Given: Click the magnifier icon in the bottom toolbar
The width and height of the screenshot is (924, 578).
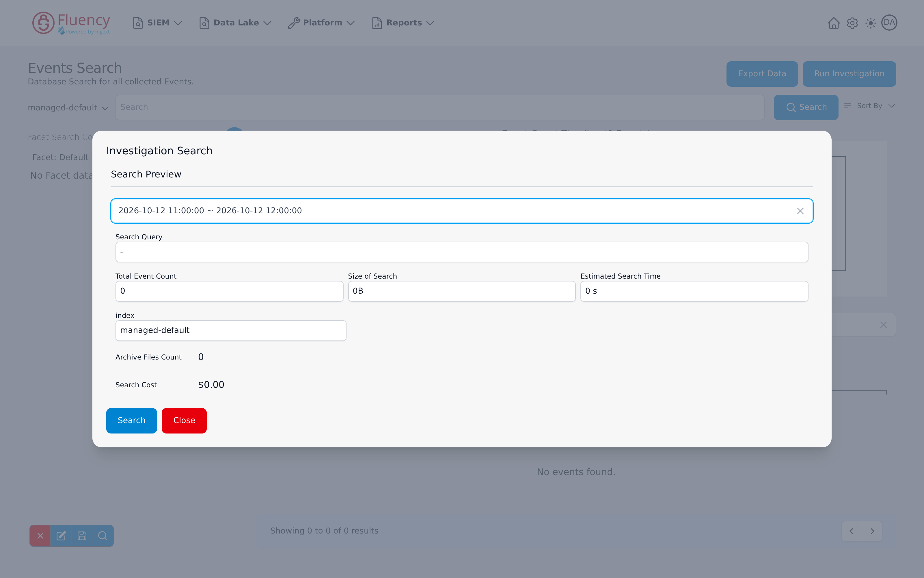Looking at the screenshot, I should (103, 536).
